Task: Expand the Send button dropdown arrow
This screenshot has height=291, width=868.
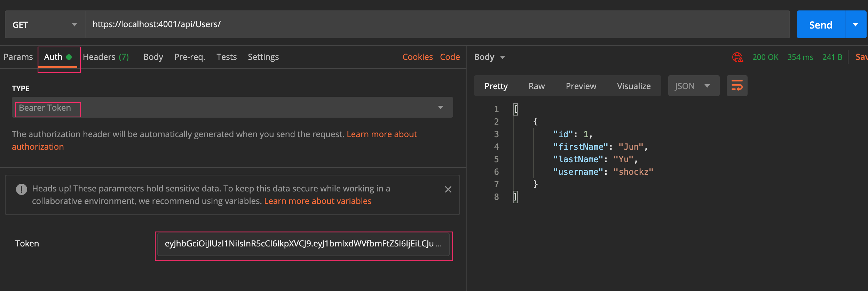Action: click(x=855, y=25)
